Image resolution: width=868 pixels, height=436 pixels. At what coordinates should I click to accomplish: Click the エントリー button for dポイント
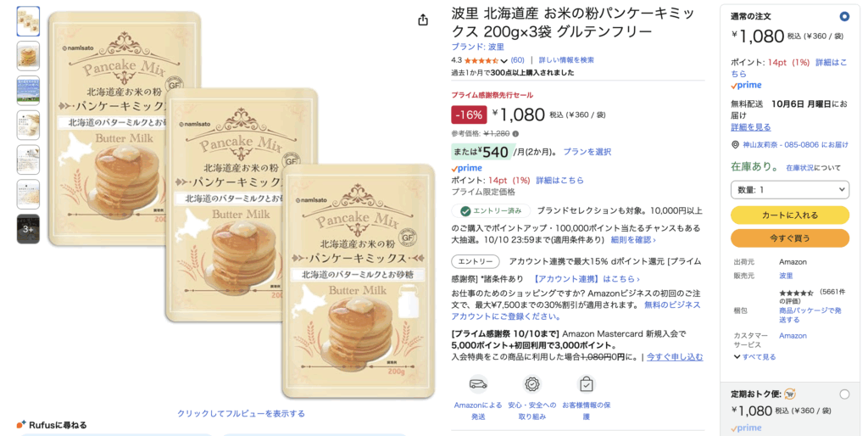pos(476,261)
